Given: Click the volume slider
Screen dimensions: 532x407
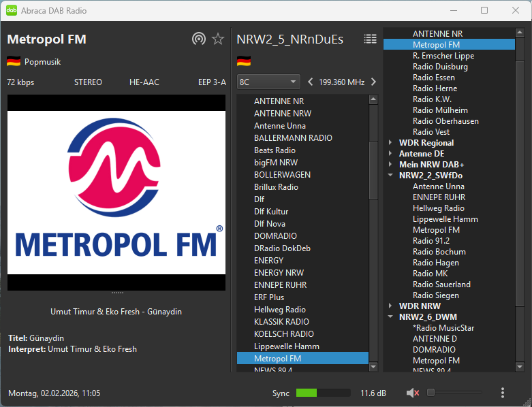Looking at the screenshot, I should 455,393.
